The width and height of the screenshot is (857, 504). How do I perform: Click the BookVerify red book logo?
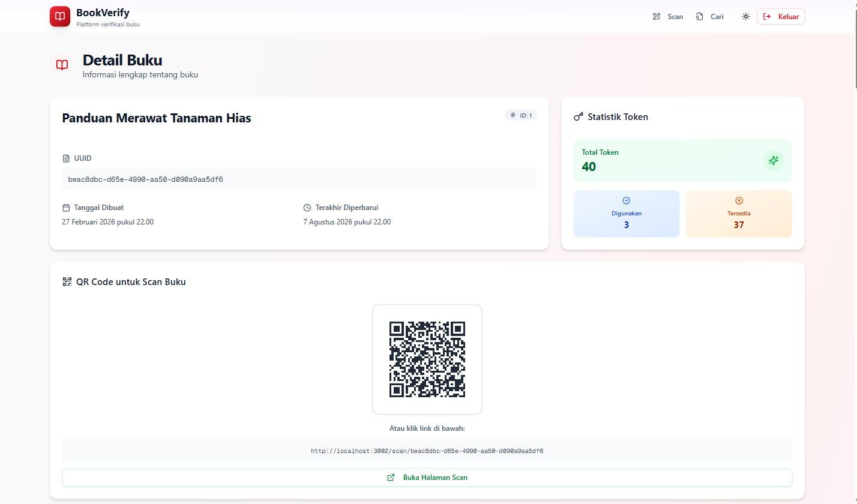pos(60,16)
